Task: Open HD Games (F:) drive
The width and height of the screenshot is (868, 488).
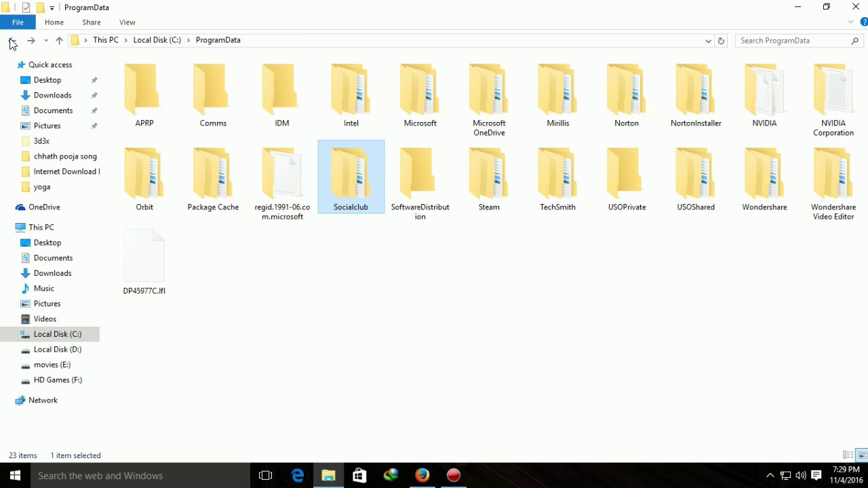Action: coord(58,380)
